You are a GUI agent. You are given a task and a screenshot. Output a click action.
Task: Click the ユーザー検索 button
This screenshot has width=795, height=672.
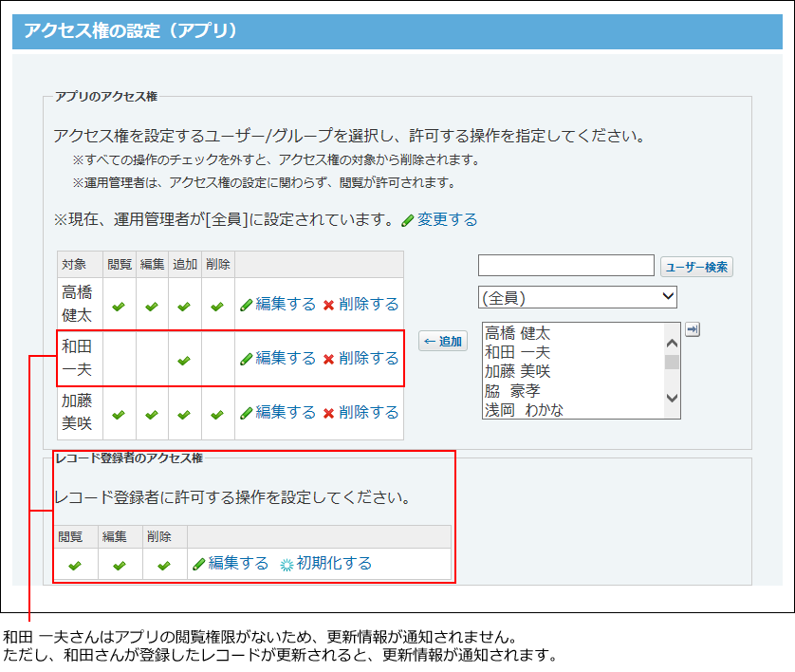696,267
